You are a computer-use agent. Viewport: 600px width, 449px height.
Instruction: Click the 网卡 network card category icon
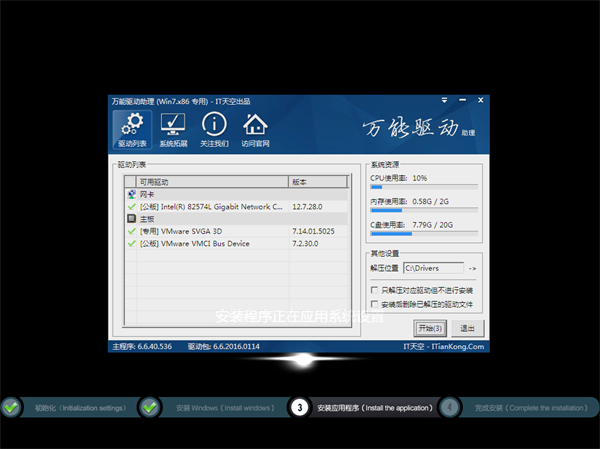click(x=131, y=194)
